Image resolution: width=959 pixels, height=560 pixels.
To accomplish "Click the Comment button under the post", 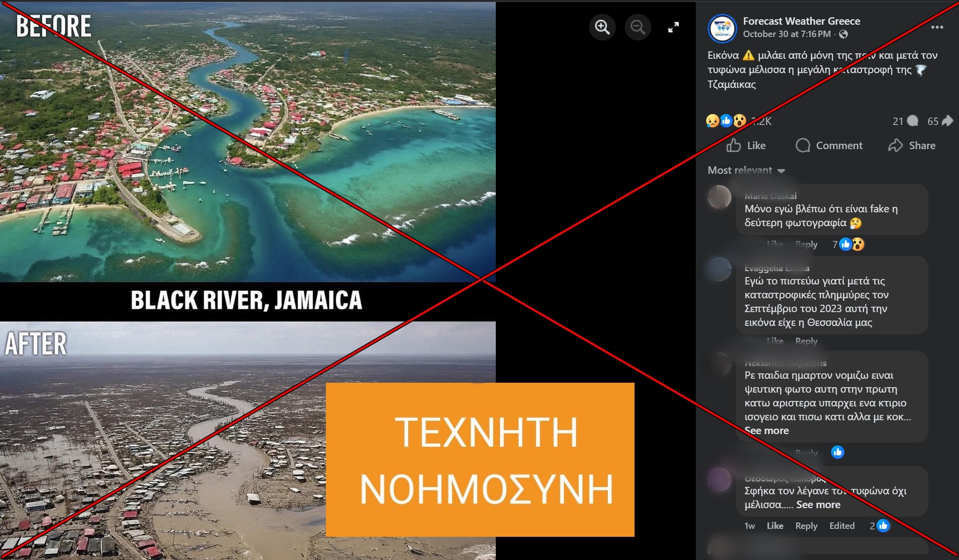I will click(x=829, y=146).
